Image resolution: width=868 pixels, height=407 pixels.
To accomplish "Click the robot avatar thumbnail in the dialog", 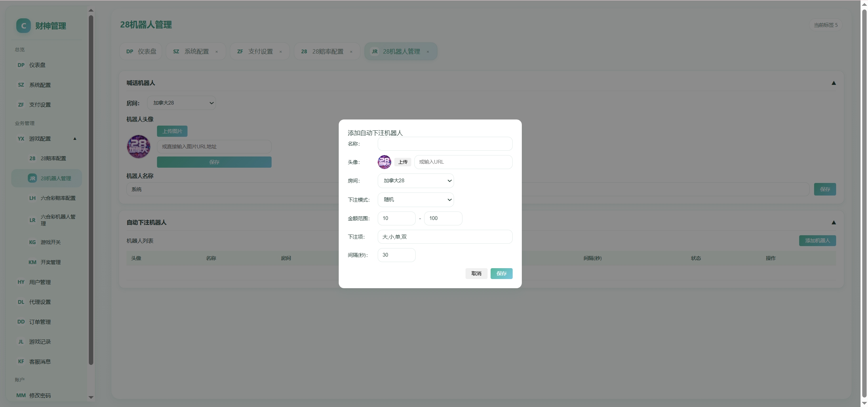I will pyautogui.click(x=384, y=162).
